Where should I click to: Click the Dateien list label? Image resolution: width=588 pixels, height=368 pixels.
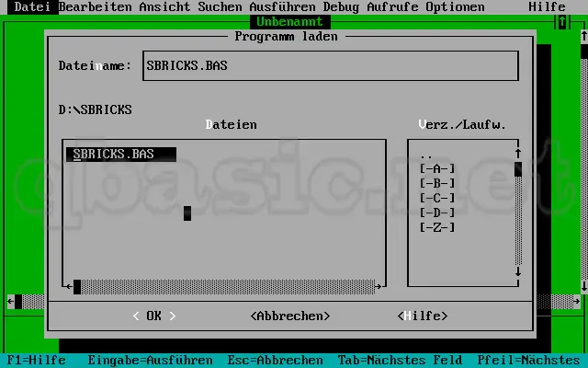[231, 124]
